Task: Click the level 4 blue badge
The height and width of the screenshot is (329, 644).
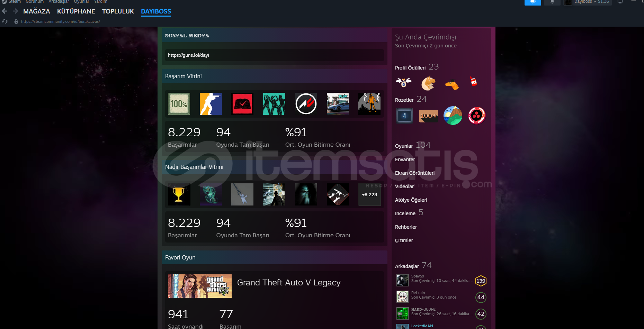Action: tap(404, 116)
